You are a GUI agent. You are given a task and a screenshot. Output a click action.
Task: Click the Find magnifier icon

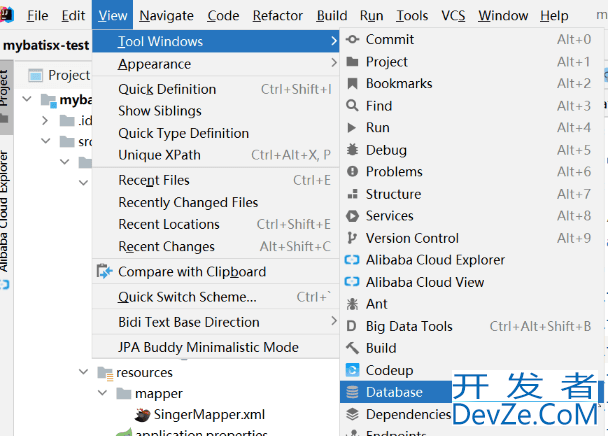[x=352, y=106]
